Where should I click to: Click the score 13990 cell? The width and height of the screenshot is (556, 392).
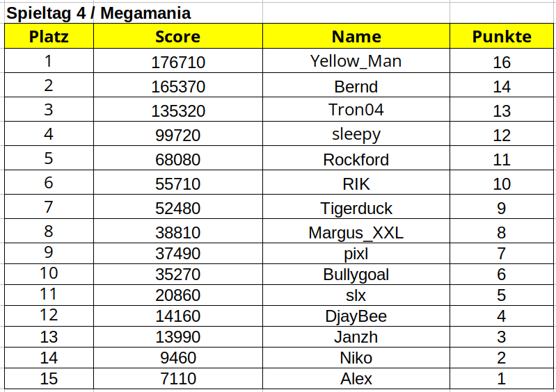(178, 337)
